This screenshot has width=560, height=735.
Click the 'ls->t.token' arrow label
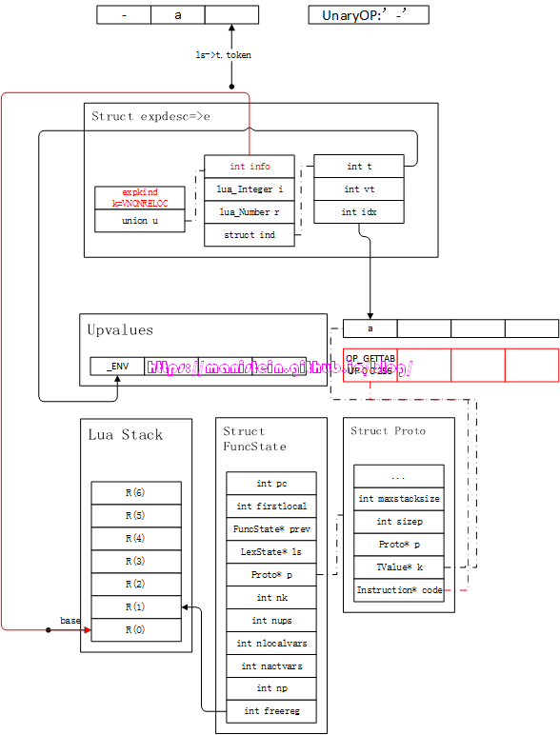click(x=223, y=55)
